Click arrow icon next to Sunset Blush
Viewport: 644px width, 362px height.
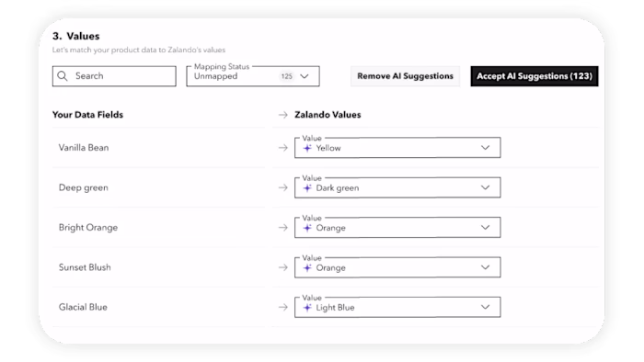(x=283, y=267)
